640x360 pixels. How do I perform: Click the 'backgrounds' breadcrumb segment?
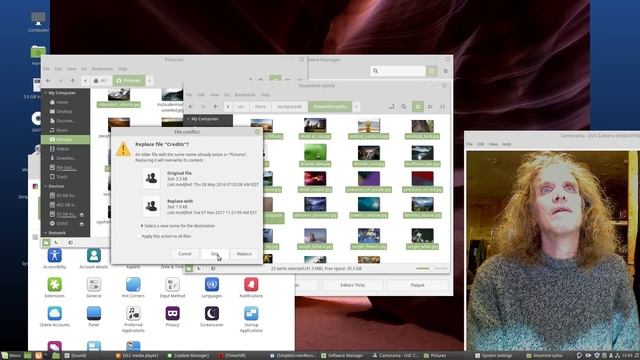pyautogui.click(x=289, y=107)
